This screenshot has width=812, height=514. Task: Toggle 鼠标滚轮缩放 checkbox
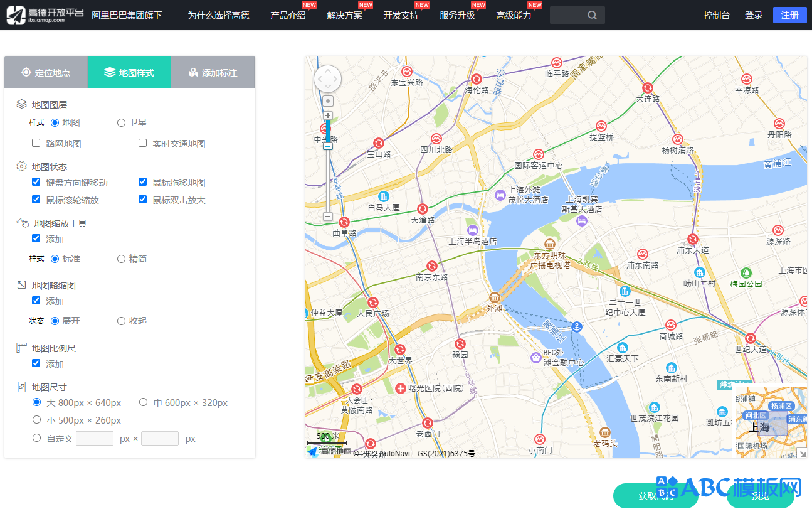(36, 200)
